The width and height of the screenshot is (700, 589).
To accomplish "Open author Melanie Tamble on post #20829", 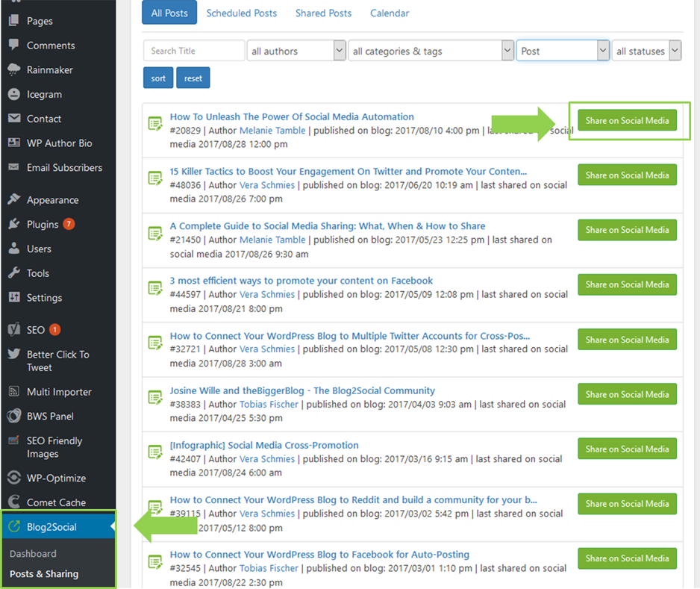I will click(x=272, y=131).
